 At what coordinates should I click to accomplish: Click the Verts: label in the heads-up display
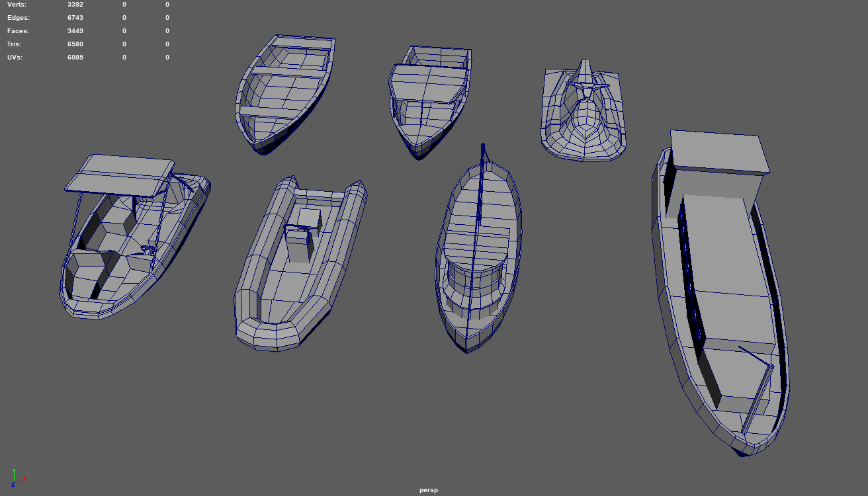[17, 5]
